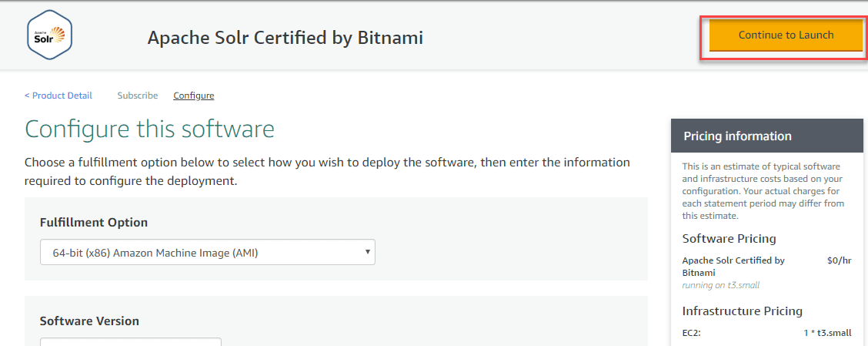The height and width of the screenshot is (346, 868).
Task: Click the Configure this software heading
Action: (150, 129)
